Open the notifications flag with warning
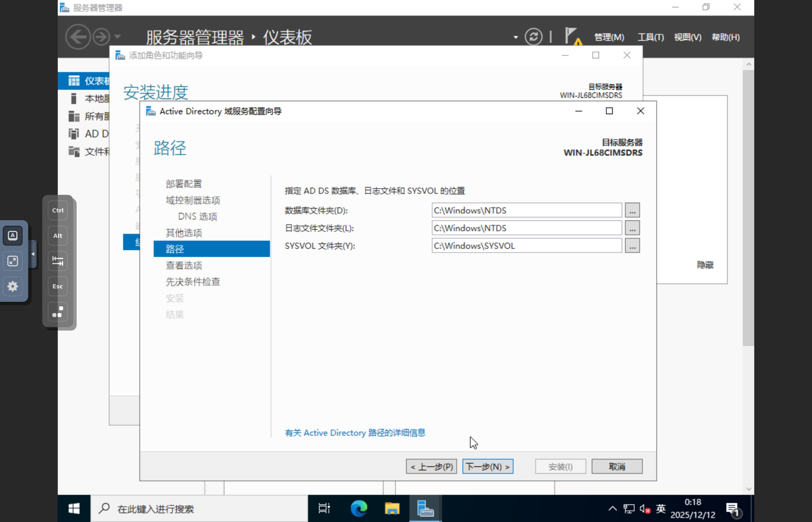This screenshot has width=812, height=522. 573,36
